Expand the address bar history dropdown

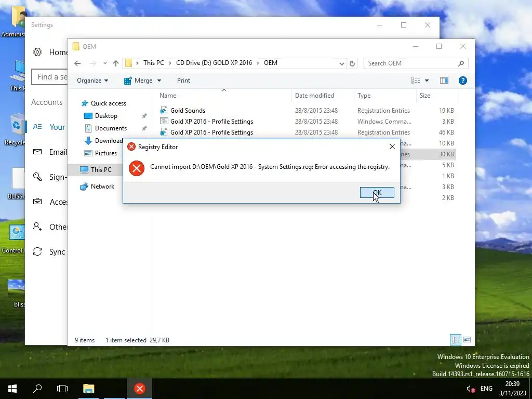341,63
